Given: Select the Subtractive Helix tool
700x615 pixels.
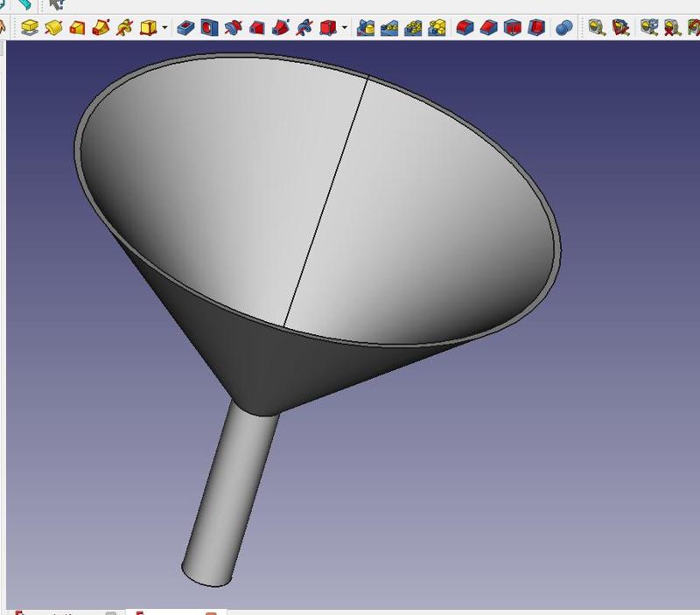Looking at the screenshot, I should coord(304,28).
